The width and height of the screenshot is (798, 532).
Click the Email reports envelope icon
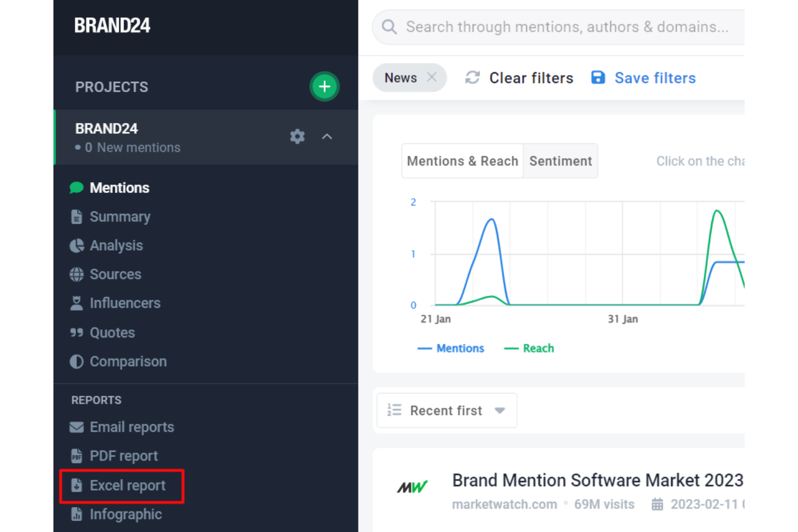[77, 427]
